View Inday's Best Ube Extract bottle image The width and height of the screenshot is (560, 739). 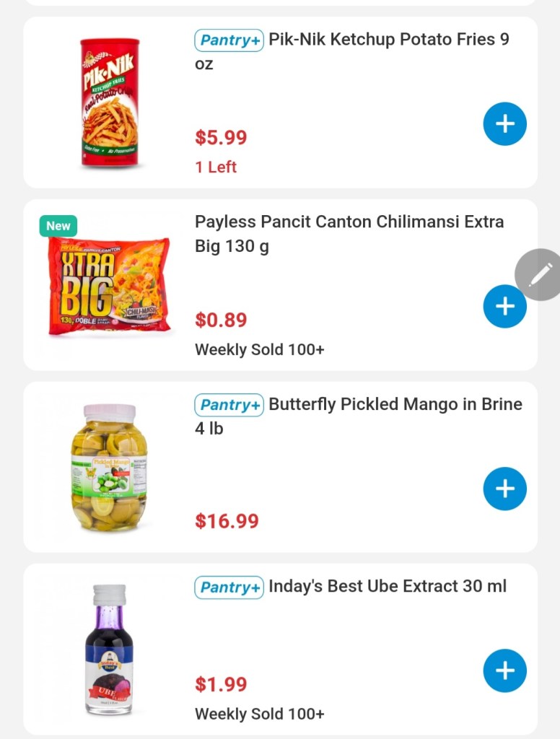109,650
